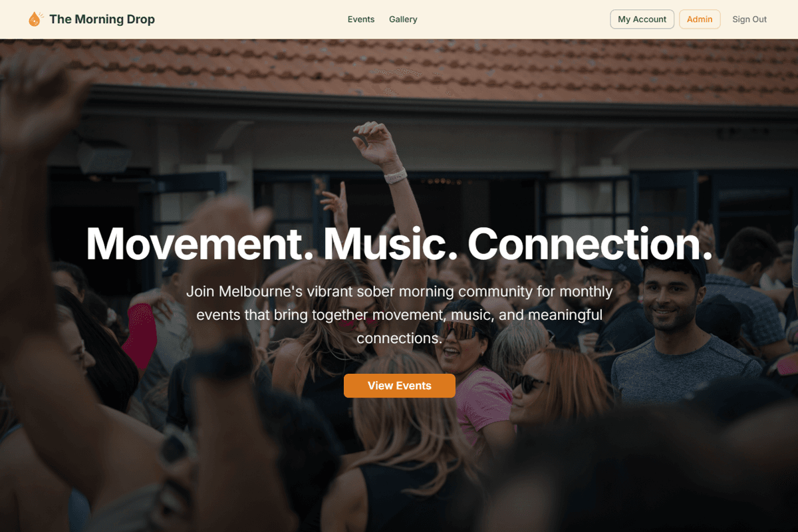Click the word "Music." in the headline

coord(391,243)
